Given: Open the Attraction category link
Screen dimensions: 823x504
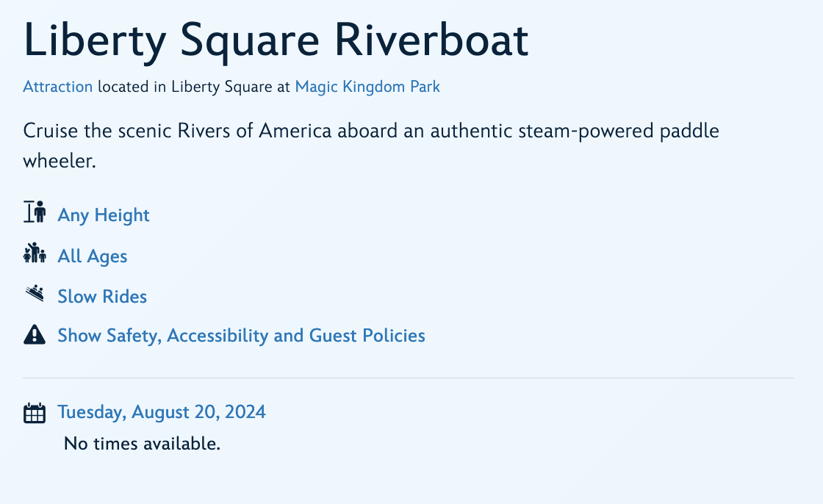Looking at the screenshot, I should pos(58,87).
